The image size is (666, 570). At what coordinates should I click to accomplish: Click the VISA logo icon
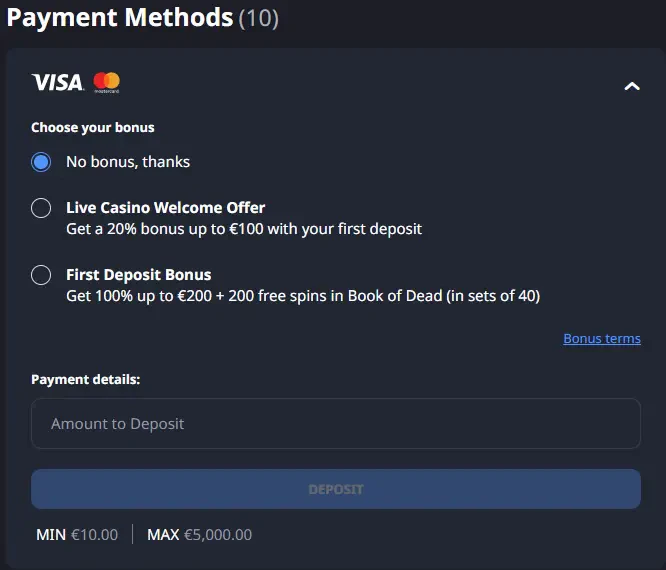(x=57, y=82)
